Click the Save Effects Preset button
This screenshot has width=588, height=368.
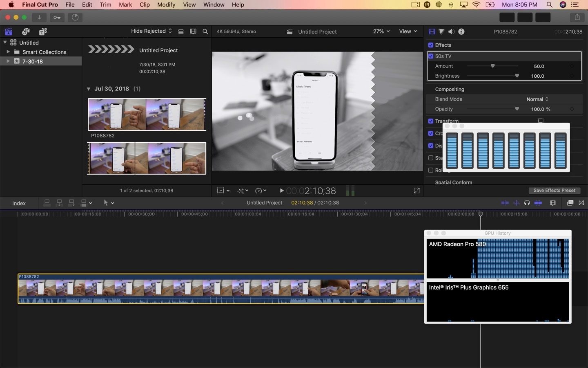click(x=554, y=190)
